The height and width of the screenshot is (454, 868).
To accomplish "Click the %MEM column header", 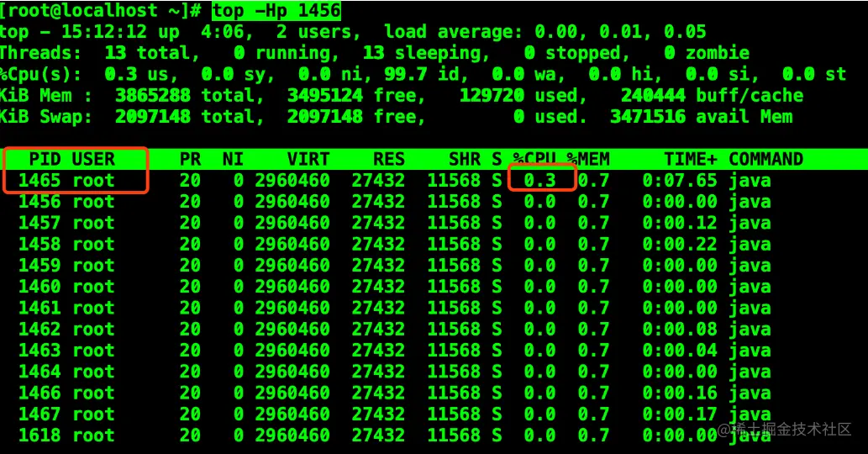I will [588, 159].
